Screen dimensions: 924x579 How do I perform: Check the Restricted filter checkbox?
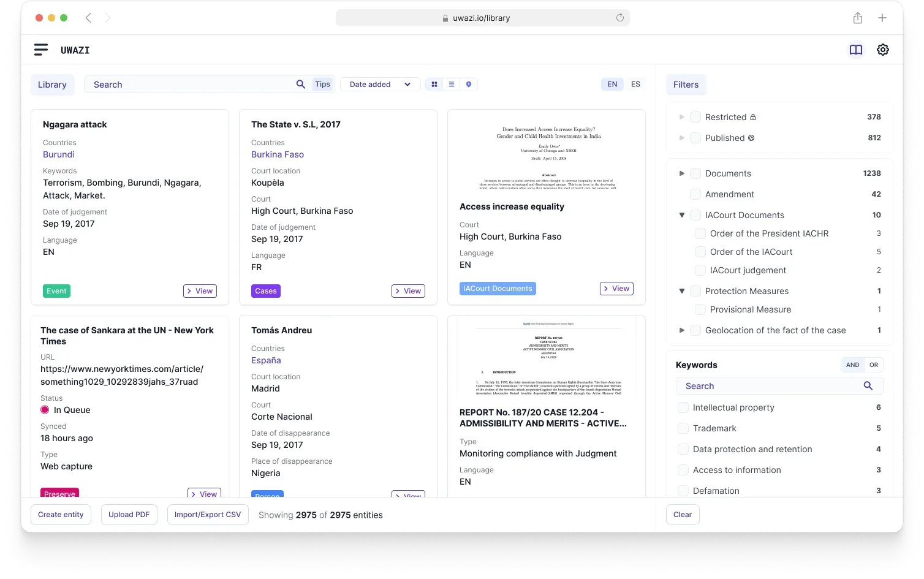click(695, 116)
